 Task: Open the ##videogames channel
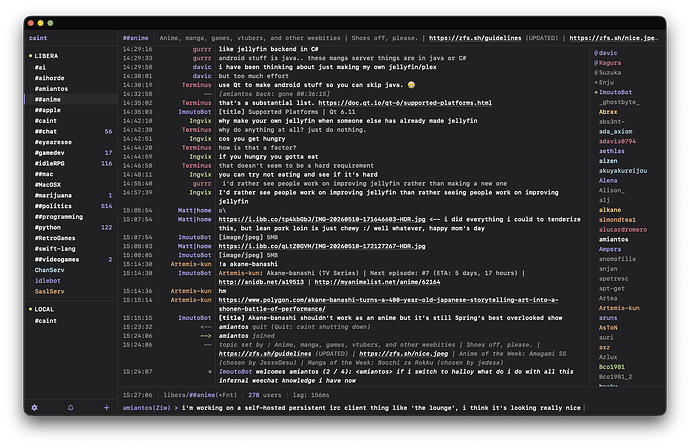click(57, 259)
